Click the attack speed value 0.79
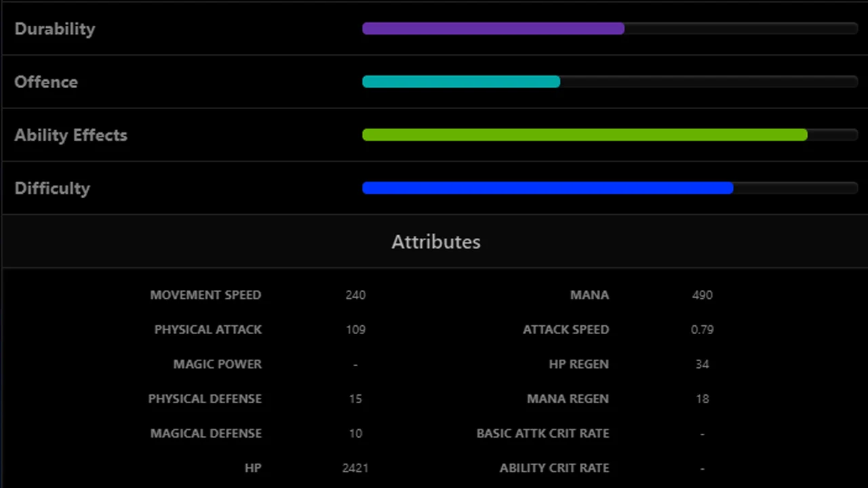This screenshot has width=868, height=488. [x=703, y=329]
